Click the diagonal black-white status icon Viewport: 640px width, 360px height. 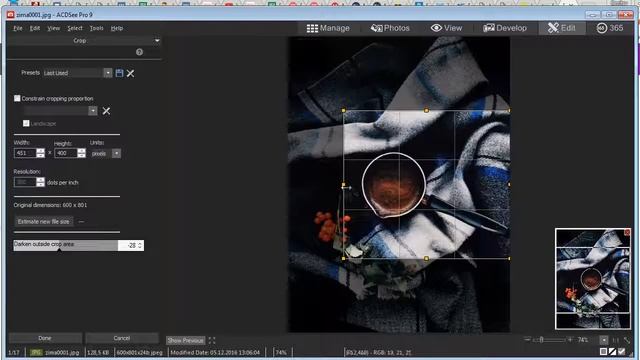[x=612, y=351]
